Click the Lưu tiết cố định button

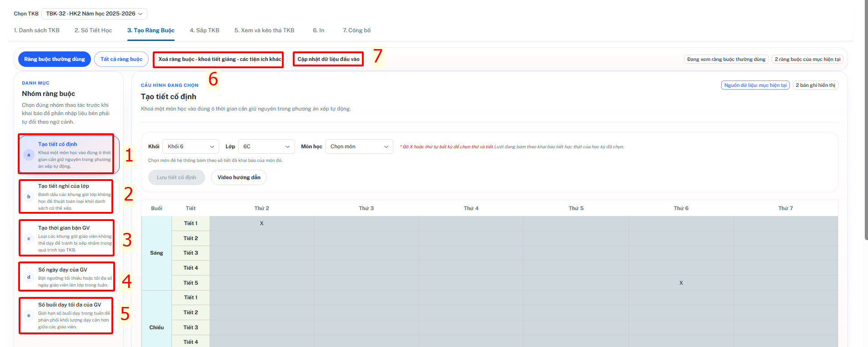176,177
